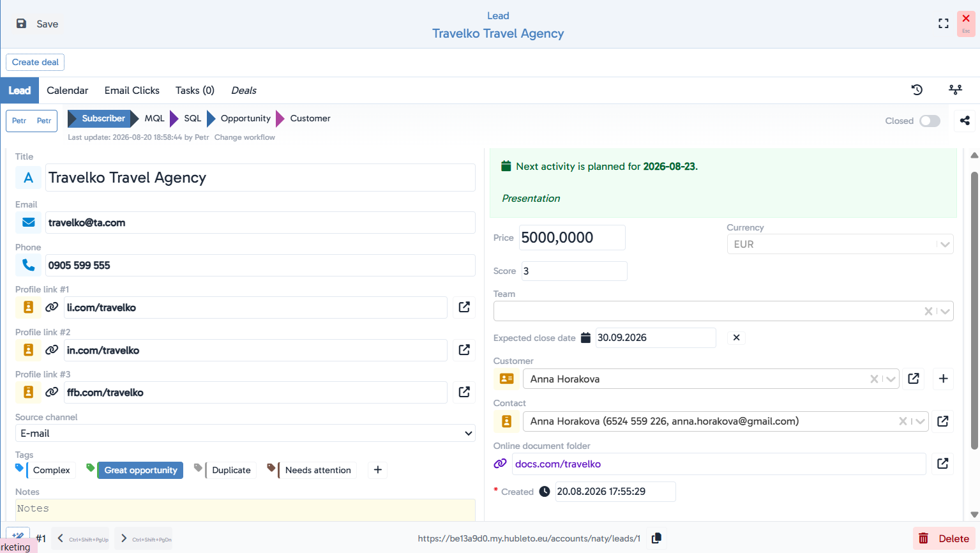Toggle the Duplicate tag

[x=231, y=470]
